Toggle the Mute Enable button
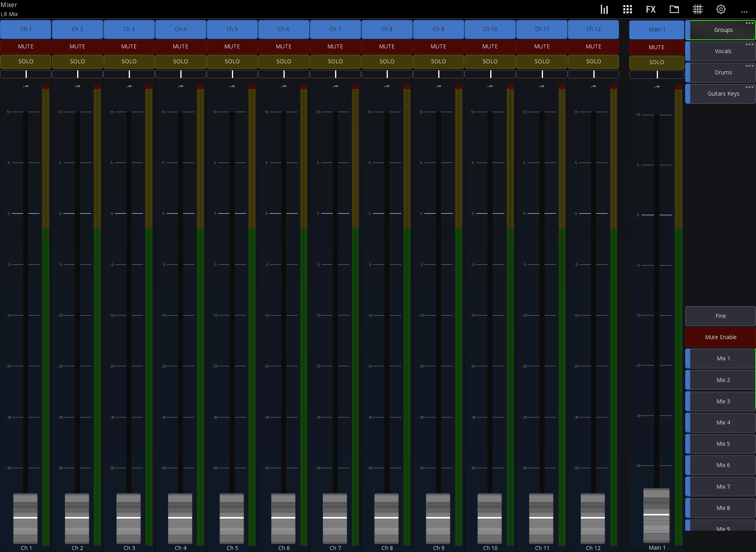 click(721, 337)
